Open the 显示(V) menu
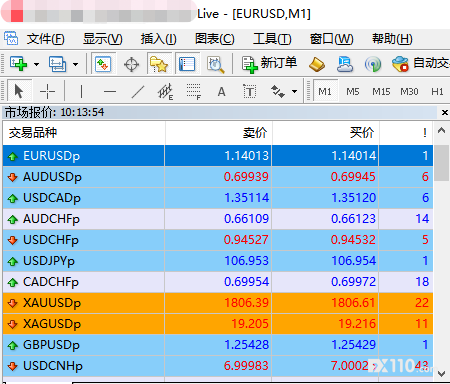Screen dimensions: 450x384 point(103,39)
